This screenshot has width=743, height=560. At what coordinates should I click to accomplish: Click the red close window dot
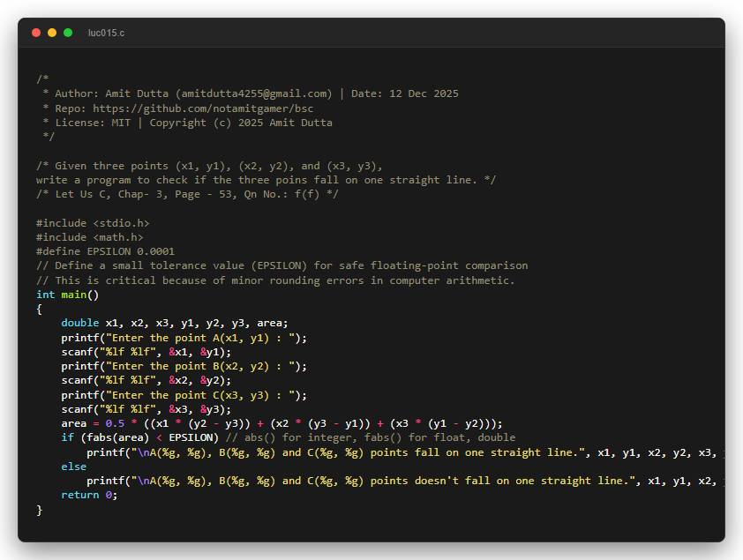pyautogui.click(x=36, y=33)
